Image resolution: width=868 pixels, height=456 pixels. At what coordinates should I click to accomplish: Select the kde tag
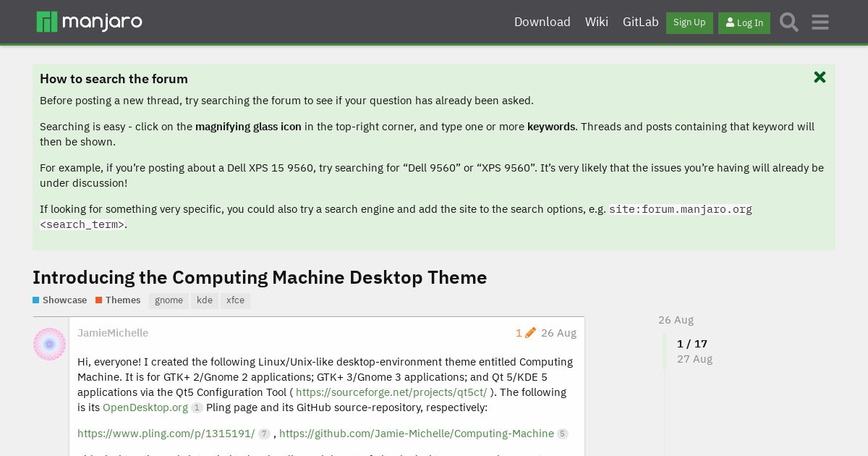205,300
